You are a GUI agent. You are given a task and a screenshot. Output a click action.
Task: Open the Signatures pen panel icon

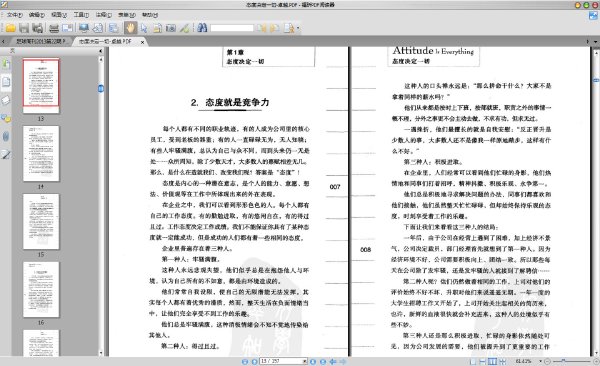pos(6,154)
